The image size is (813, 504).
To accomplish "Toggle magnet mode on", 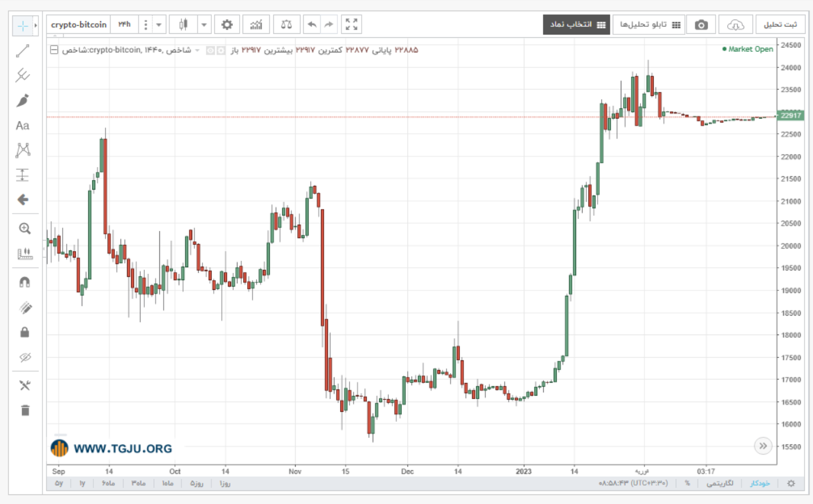I will coord(24,282).
